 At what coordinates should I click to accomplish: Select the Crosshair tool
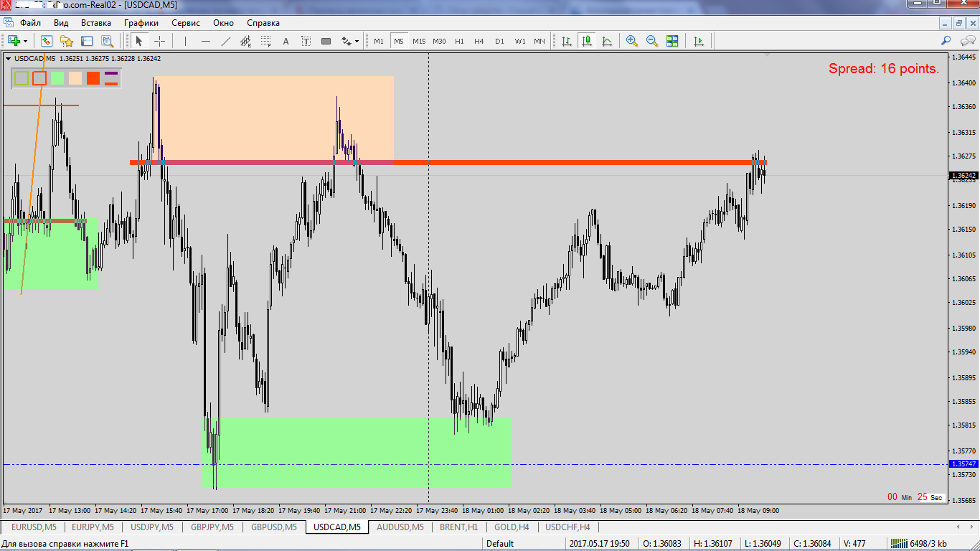159,41
